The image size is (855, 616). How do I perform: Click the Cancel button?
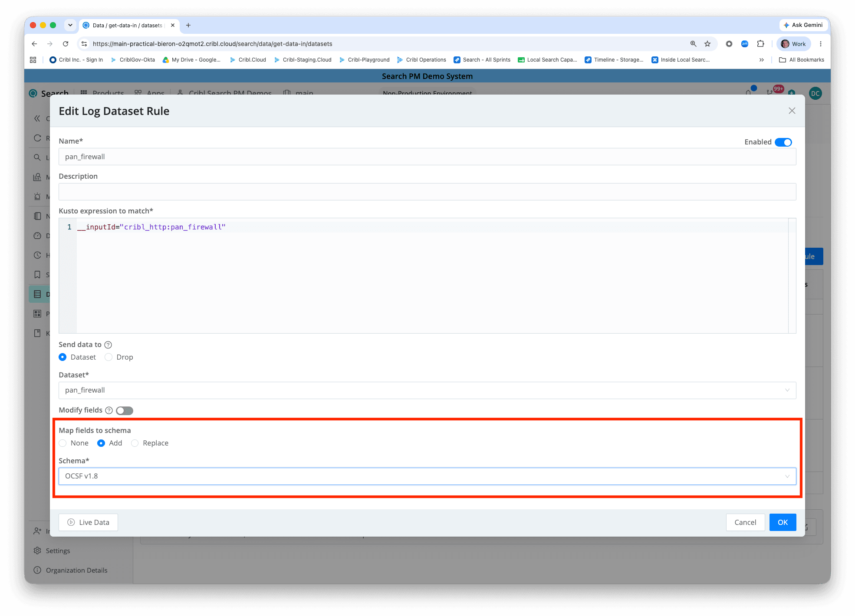[x=745, y=522]
